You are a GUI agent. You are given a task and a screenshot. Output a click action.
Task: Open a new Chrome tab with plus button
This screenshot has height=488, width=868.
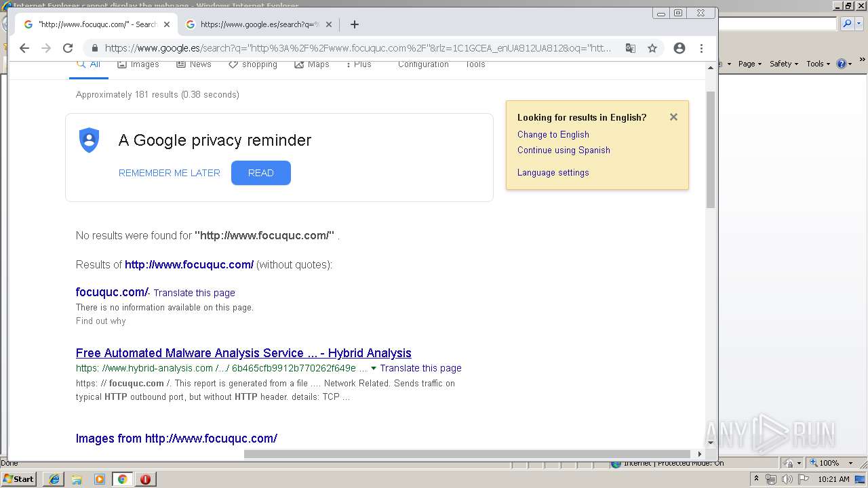(x=354, y=24)
